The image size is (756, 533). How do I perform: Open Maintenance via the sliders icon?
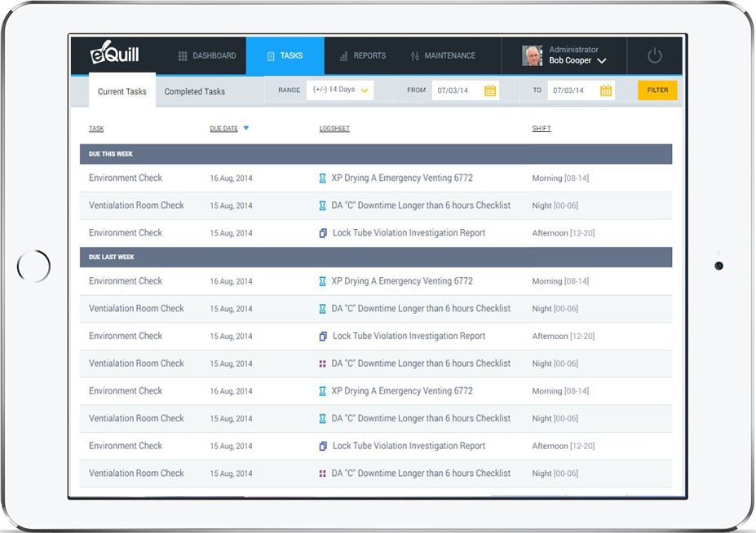[x=414, y=56]
